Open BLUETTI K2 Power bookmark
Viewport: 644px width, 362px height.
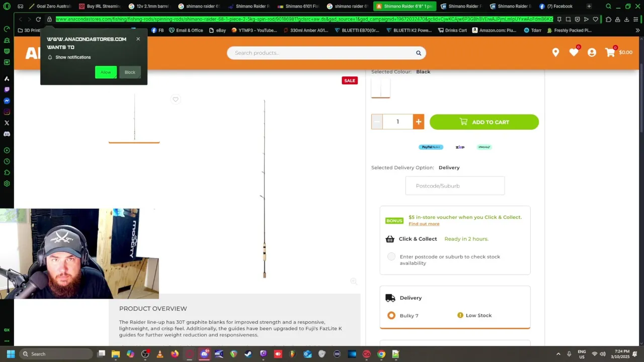pos(409,30)
